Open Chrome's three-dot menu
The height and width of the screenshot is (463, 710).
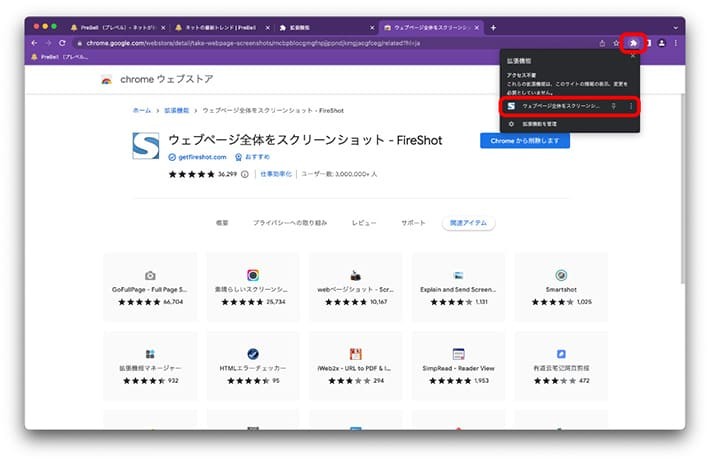(676, 43)
